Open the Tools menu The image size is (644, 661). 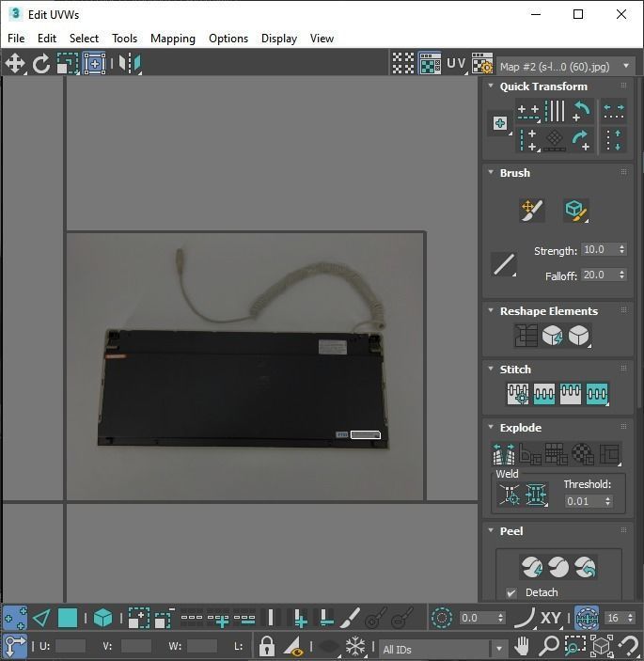[125, 39]
